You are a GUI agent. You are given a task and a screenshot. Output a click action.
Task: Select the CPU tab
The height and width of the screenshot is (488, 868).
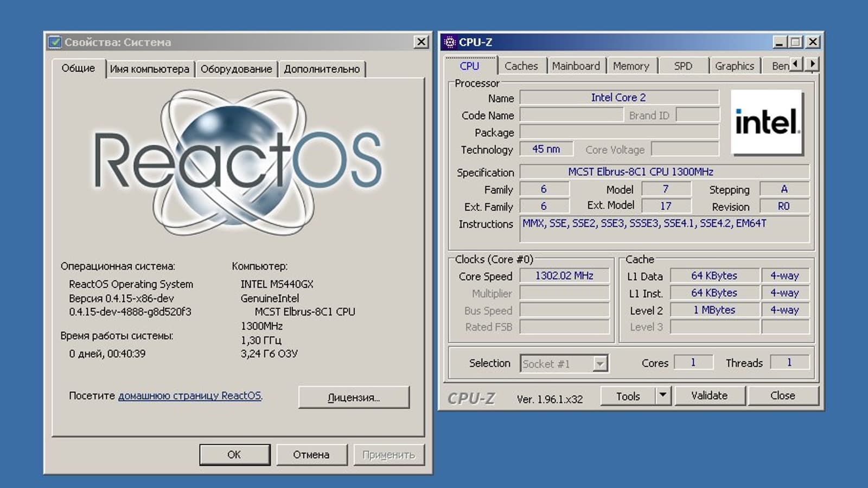pos(469,66)
